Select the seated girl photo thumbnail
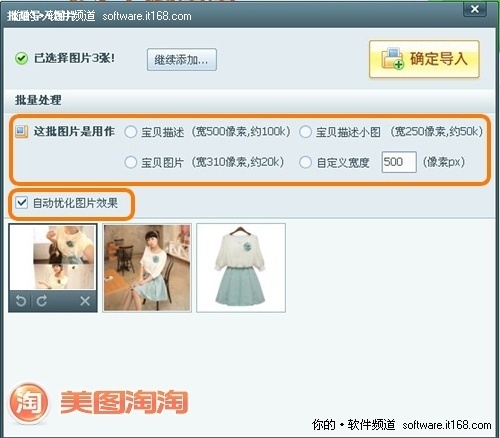This screenshot has width=500, height=438. coord(147,268)
